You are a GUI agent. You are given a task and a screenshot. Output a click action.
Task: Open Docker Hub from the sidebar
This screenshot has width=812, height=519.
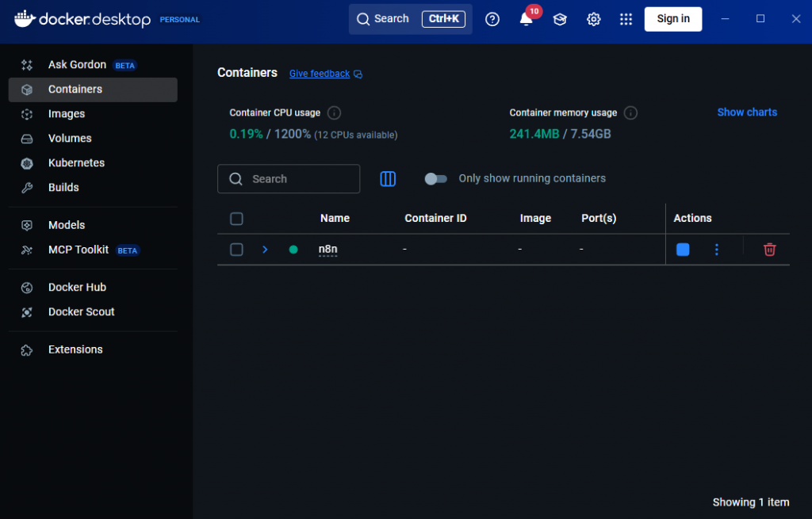93,287
